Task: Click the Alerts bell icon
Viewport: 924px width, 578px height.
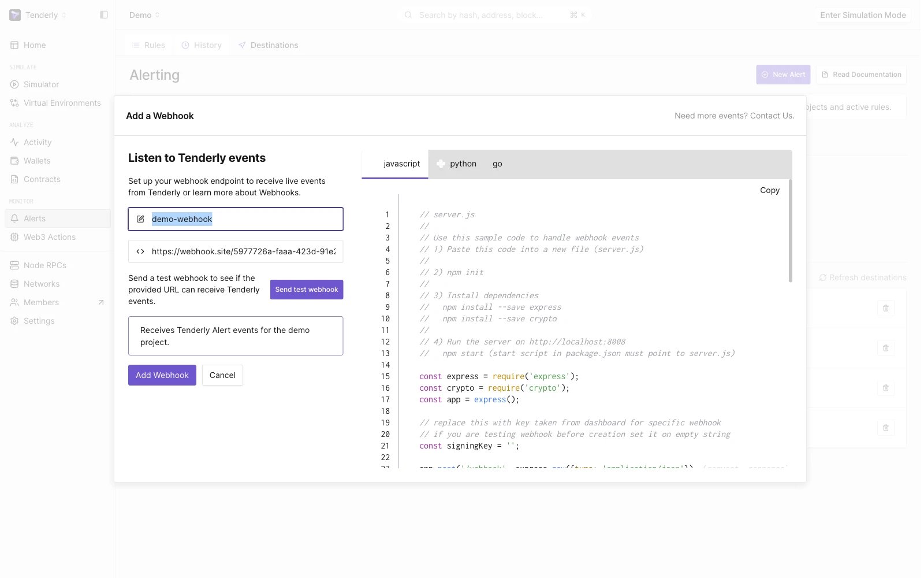Action: pyautogui.click(x=14, y=218)
